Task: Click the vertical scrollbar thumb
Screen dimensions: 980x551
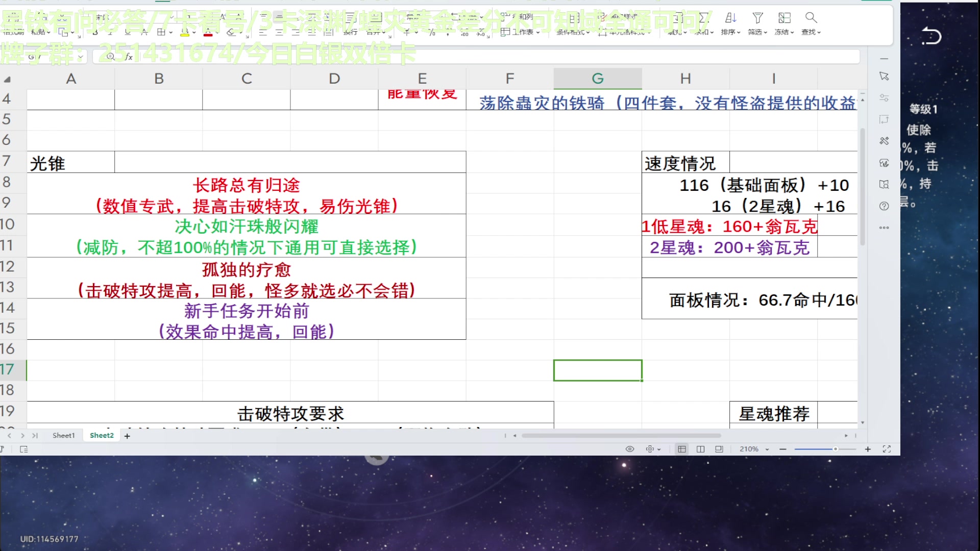Action: tap(863, 186)
